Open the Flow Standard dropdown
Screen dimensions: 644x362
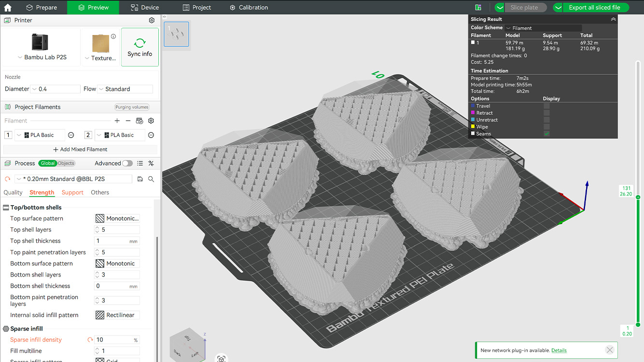(125, 89)
